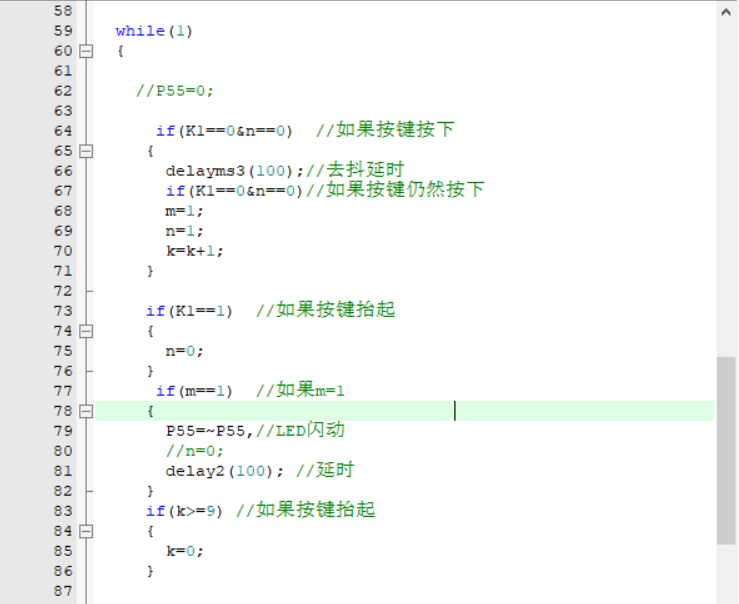Click the comment //延时 on line 81
This screenshot has height=604, width=739.
325,470
